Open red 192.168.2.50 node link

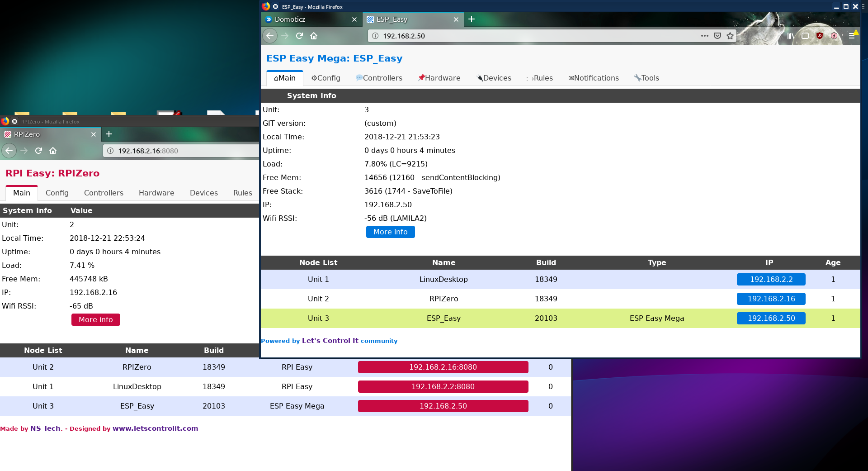443,406
